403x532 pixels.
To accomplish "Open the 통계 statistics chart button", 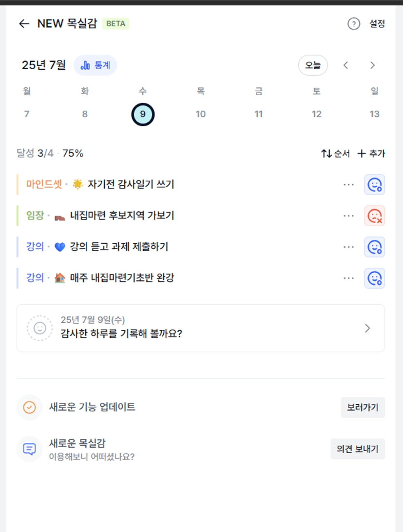I will 95,65.
